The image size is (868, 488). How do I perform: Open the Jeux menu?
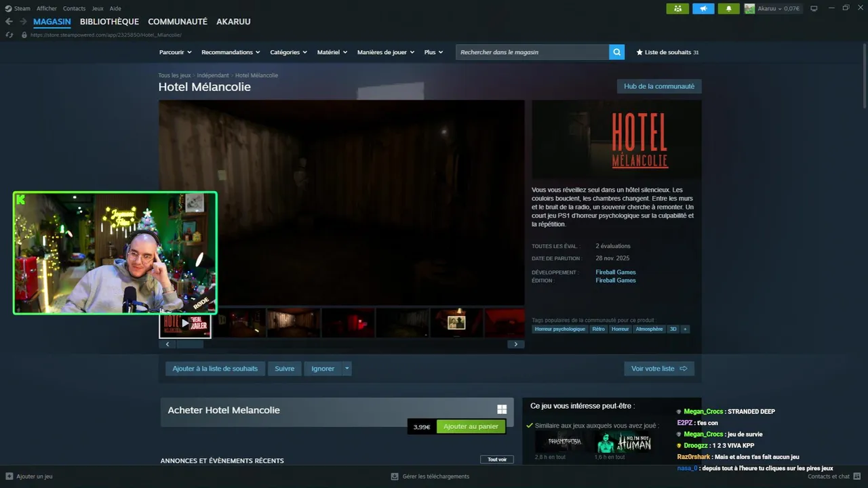pyautogui.click(x=98, y=9)
